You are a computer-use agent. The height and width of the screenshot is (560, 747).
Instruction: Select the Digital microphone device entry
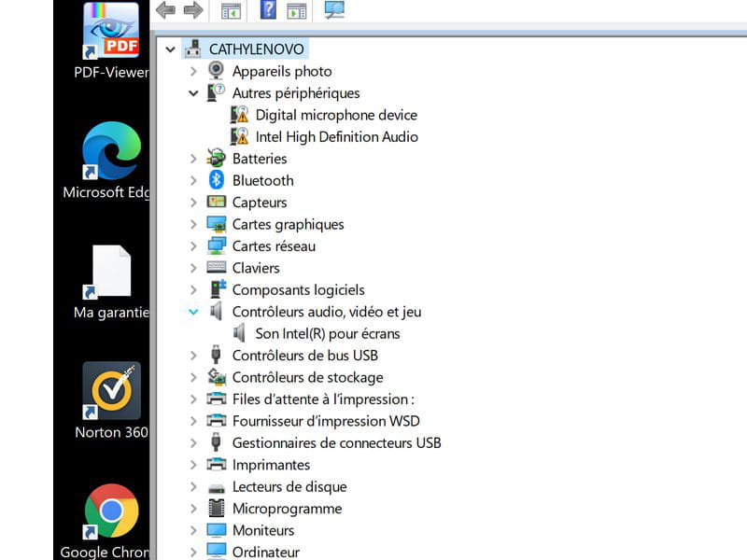[336, 115]
